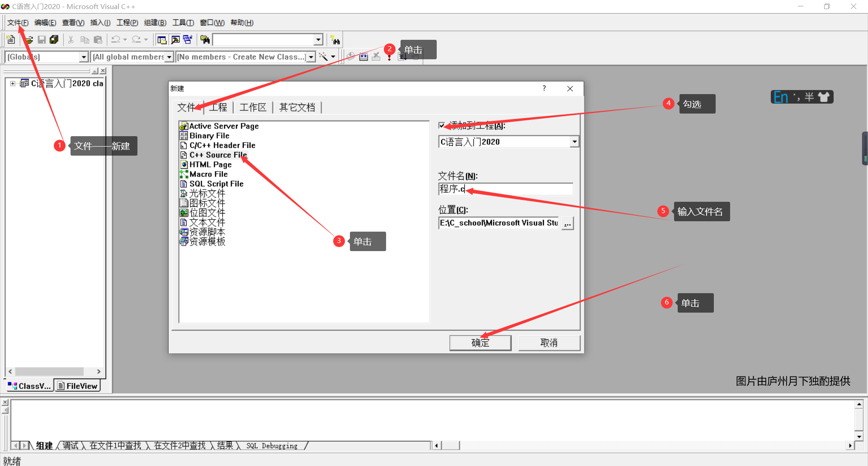Image resolution: width=868 pixels, height=466 pixels.
Task: Click the ClassView tab icon
Action: point(12,385)
